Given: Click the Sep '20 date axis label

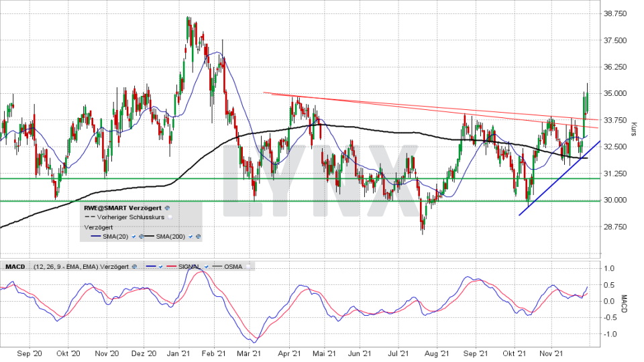Looking at the screenshot, I should pos(30,354).
